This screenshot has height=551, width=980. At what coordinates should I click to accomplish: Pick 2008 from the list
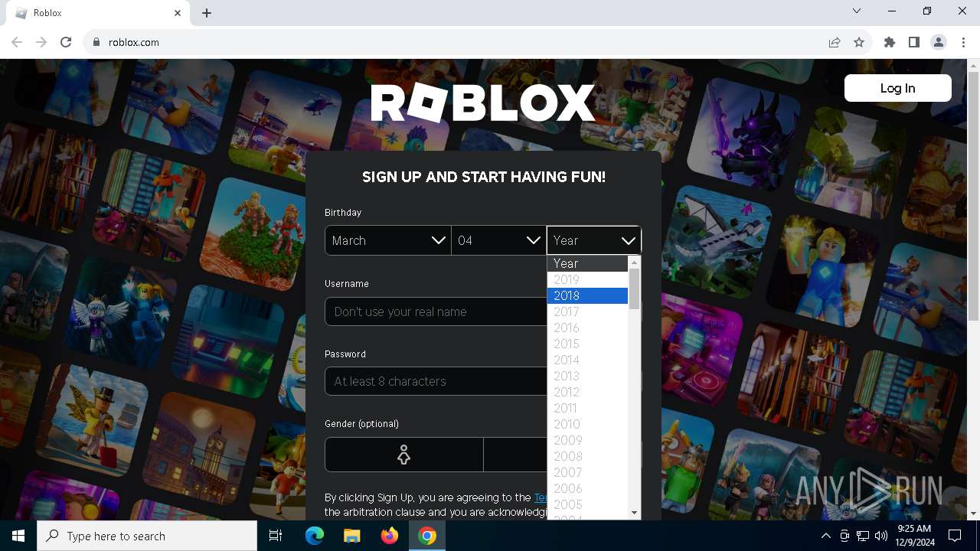588,456
